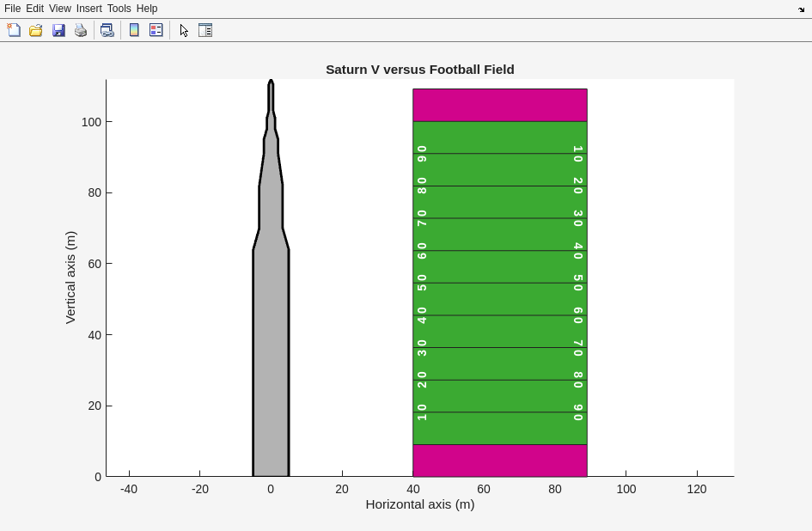Open the Property Inspector panel icon

(x=205, y=30)
